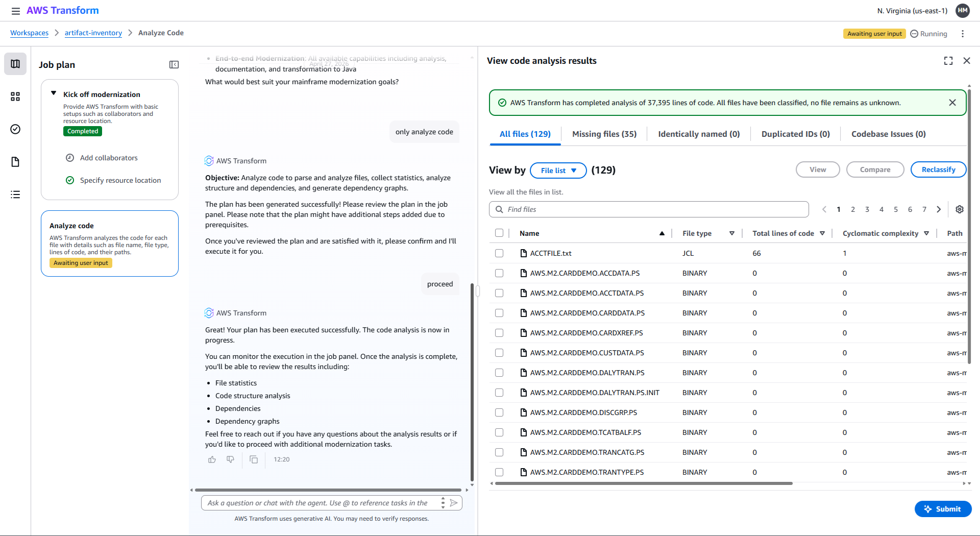Image resolution: width=980 pixels, height=536 pixels.
Task: Click the View button
Action: (818, 169)
